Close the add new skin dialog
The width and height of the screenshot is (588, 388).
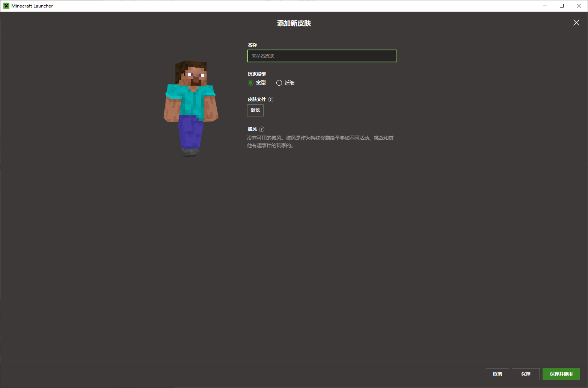[x=576, y=23]
